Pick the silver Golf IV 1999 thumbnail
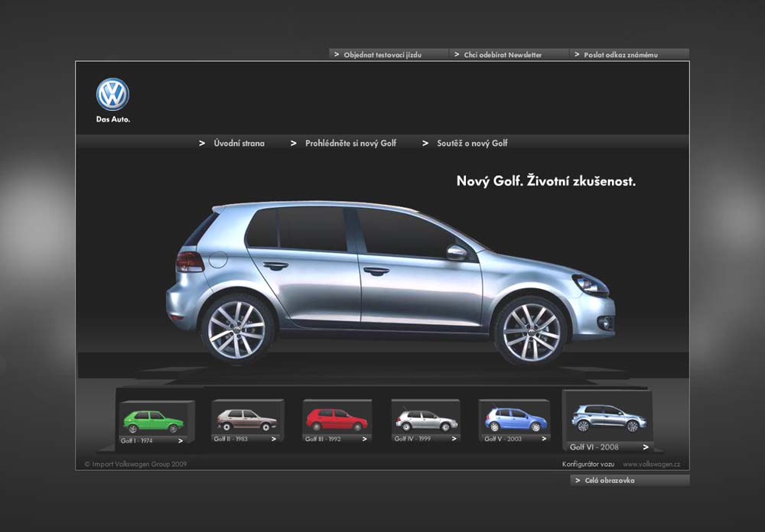The image size is (765, 532). (x=426, y=420)
